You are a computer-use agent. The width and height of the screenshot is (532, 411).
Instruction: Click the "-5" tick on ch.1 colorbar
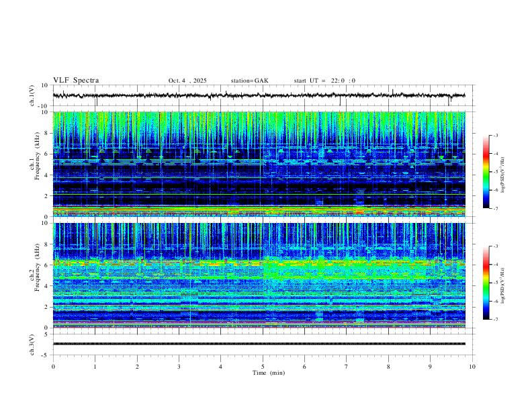click(x=495, y=172)
